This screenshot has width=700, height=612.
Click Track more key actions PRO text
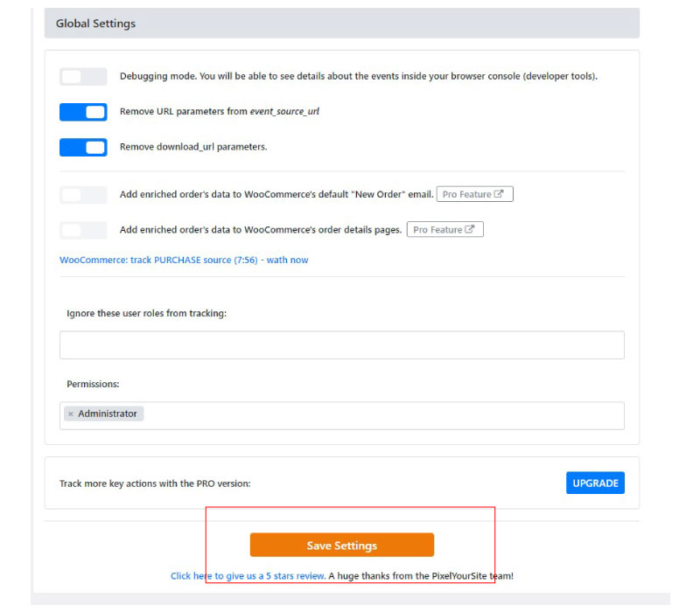[x=155, y=483]
